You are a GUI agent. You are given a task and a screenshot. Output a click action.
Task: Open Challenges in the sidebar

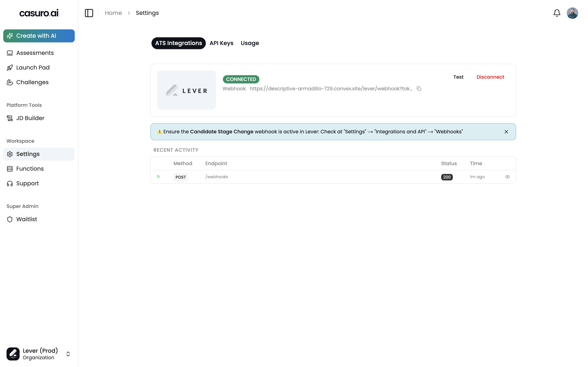[32, 82]
